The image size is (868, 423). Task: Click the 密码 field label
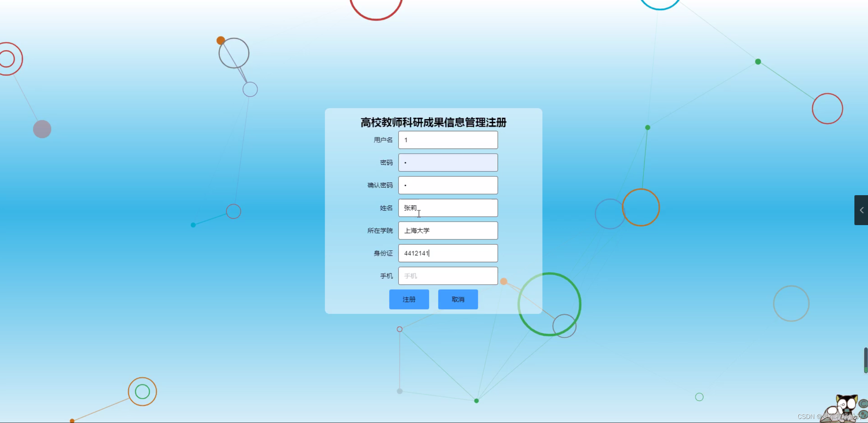pos(386,162)
